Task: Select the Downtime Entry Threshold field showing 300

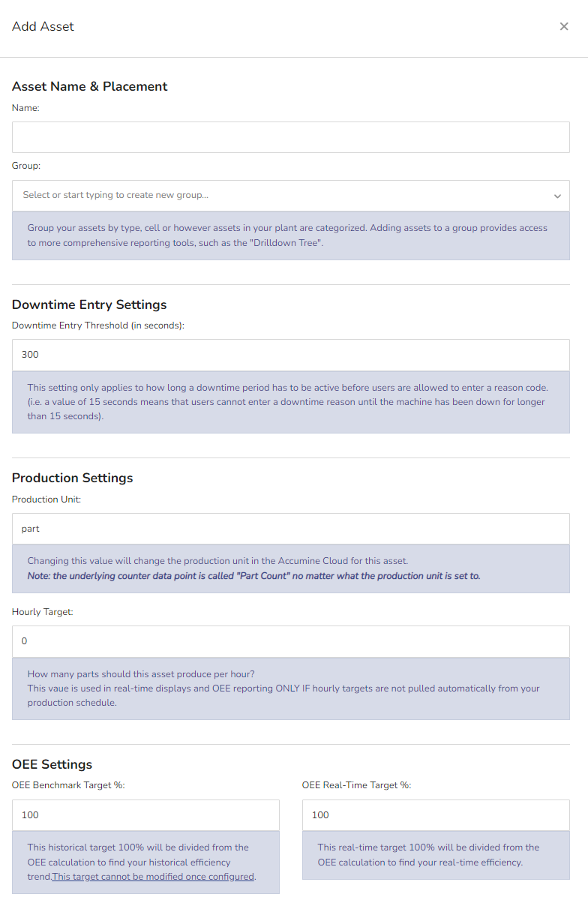Action: point(291,354)
